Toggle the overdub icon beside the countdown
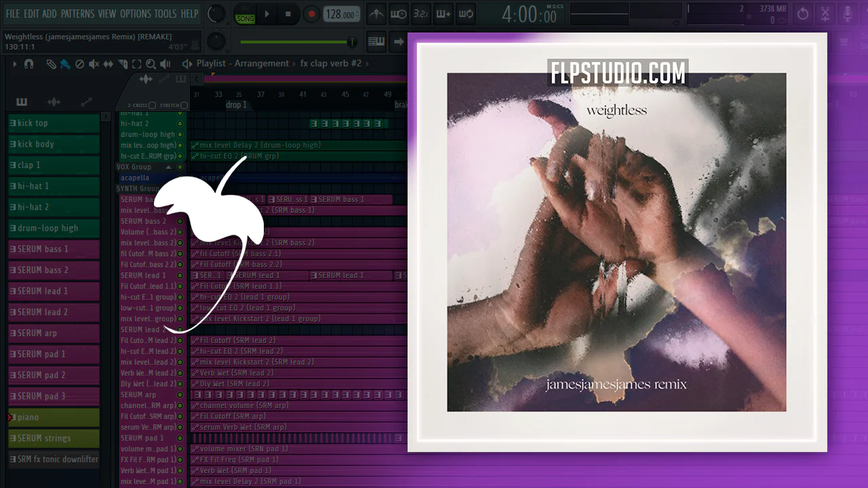This screenshot has height=488, width=868. (x=443, y=14)
